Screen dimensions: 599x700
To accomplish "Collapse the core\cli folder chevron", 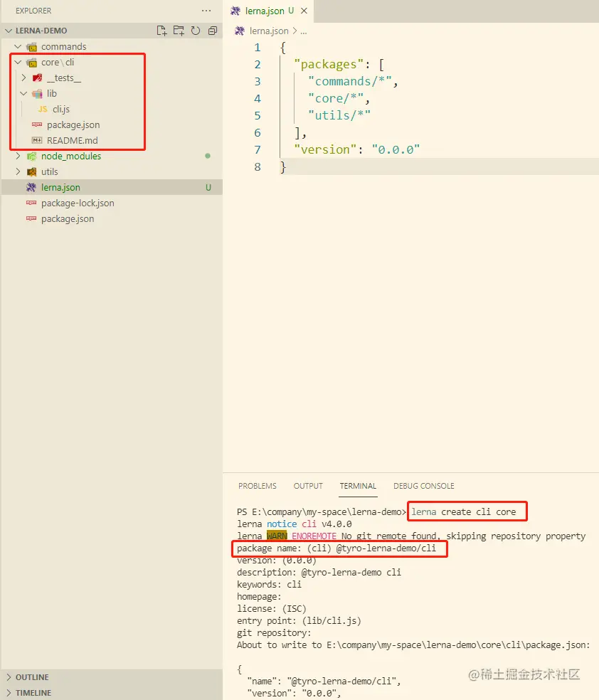I will (x=18, y=62).
